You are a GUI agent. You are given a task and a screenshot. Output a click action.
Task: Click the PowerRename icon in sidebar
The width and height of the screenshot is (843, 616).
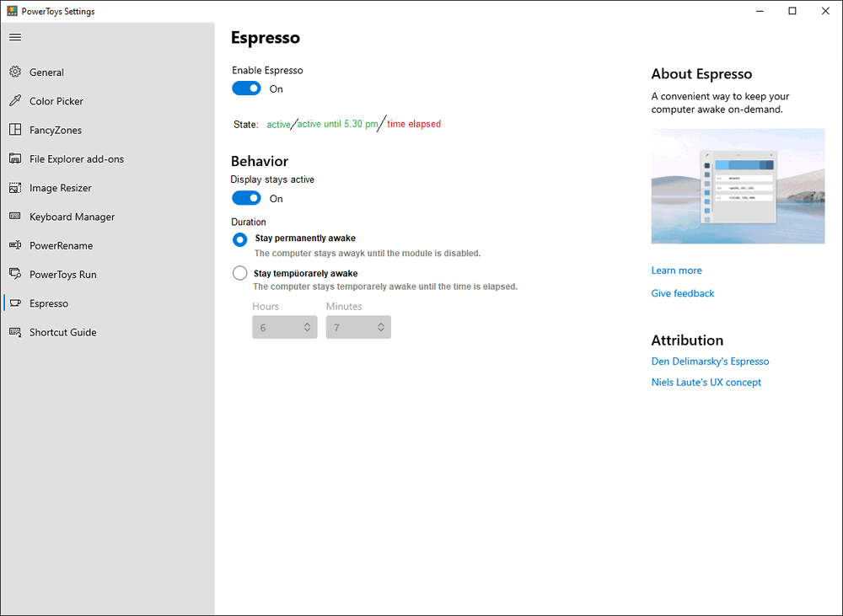pyautogui.click(x=15, y=245)
